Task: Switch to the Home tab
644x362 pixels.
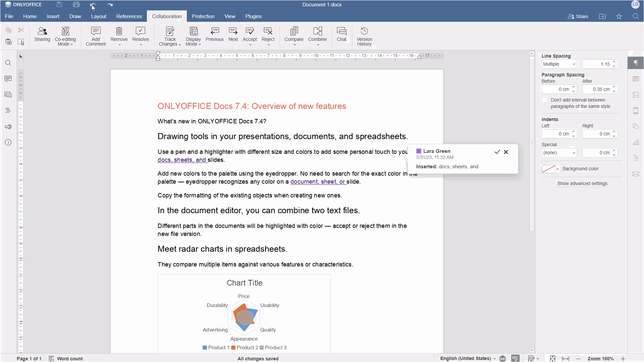Action: coord(30,16)
